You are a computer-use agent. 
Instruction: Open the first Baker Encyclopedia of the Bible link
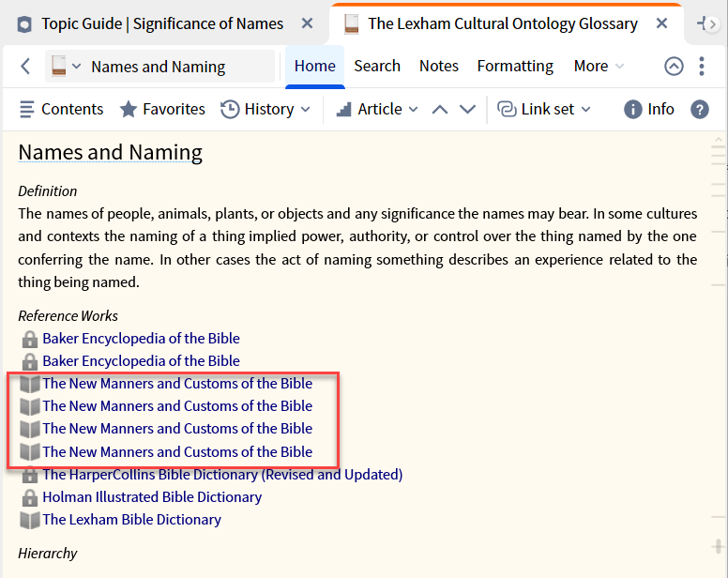[x=141, y=338]
